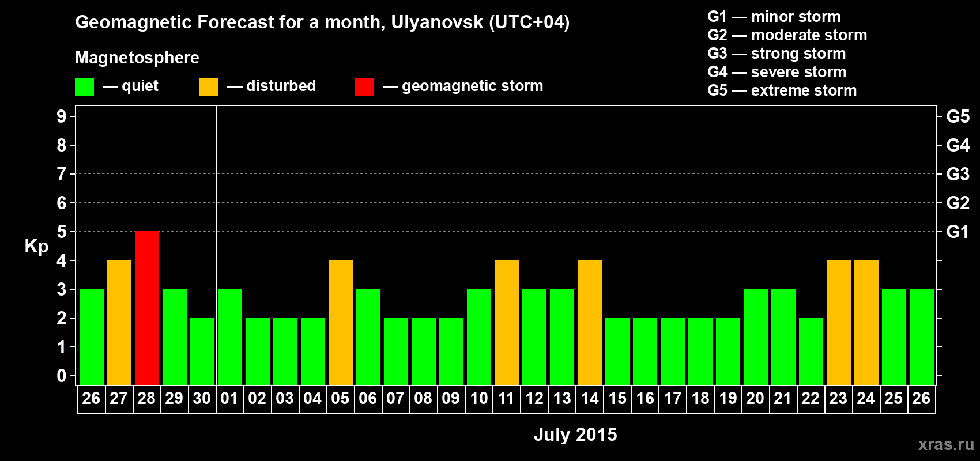Click the orange bar for day 14
This screenshot has width=980, height=461.
pos(590,322)
